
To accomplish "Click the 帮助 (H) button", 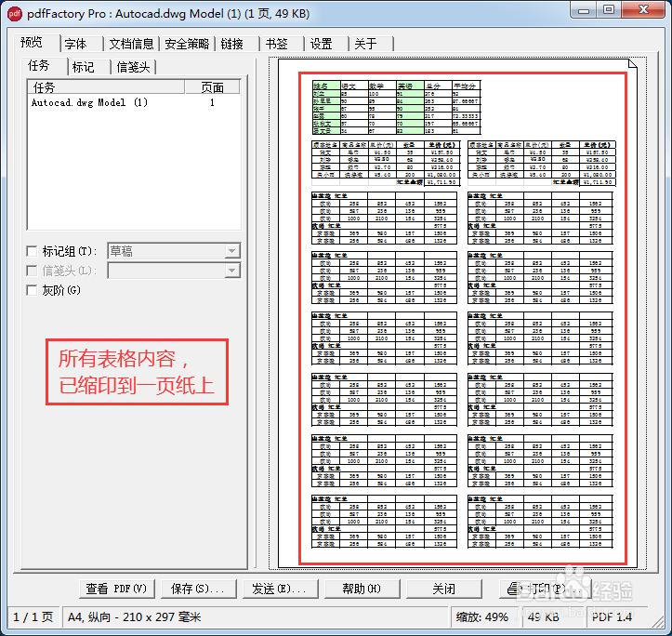I will [x=362, y=589].
